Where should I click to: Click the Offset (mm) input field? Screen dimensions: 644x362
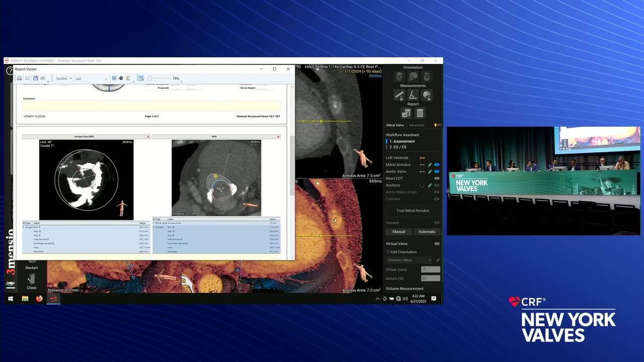pyautogui.click(x=431, y=269)
